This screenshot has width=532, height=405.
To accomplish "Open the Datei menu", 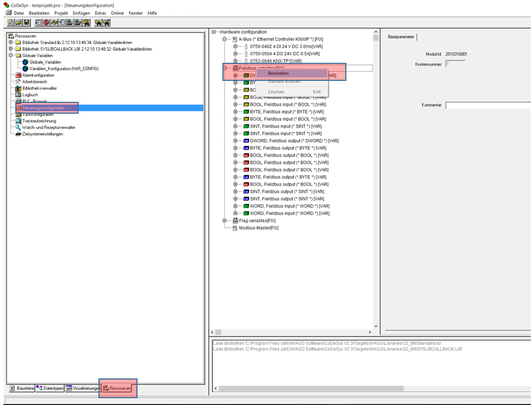I will tap(19, 13).
